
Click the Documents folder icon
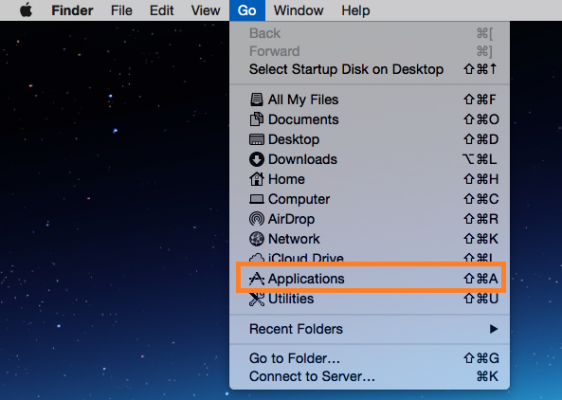[256, 119]
